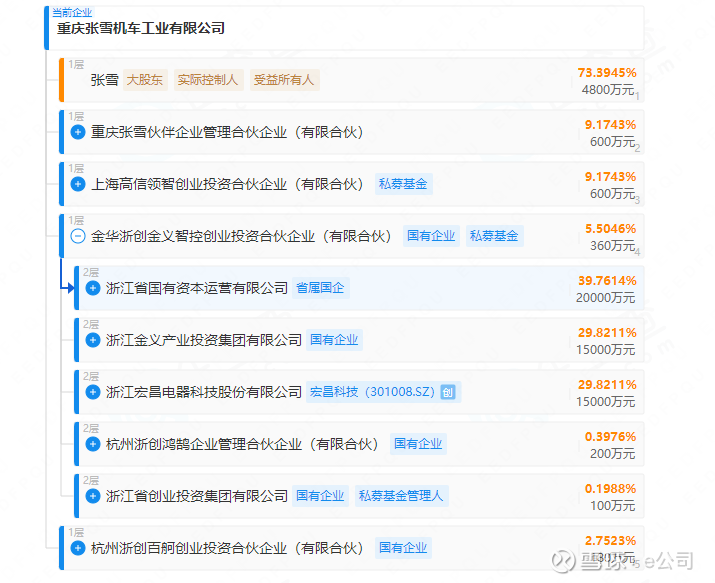Open 浙江宏昌电器科技股份有限公司 link
715x583 pixels.
point(204,392)
